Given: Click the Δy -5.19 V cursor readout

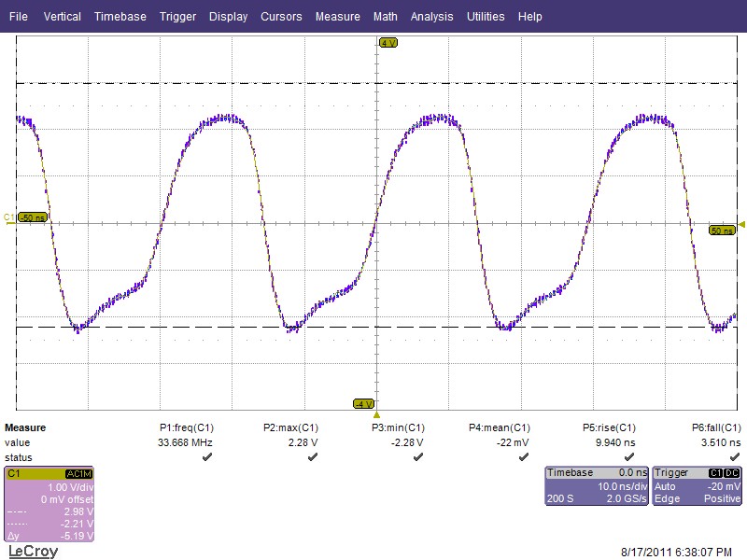Looking at the screenshot, I should click(x=50, y=536).
